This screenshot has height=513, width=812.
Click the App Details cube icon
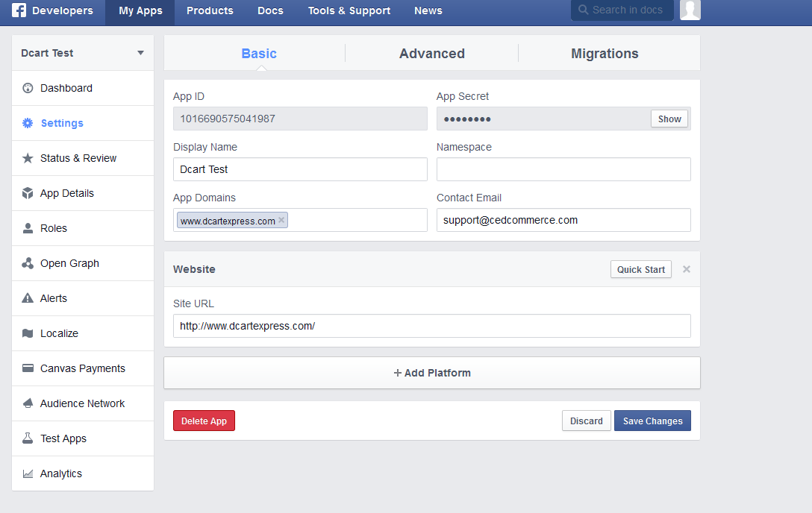point(28,193)
